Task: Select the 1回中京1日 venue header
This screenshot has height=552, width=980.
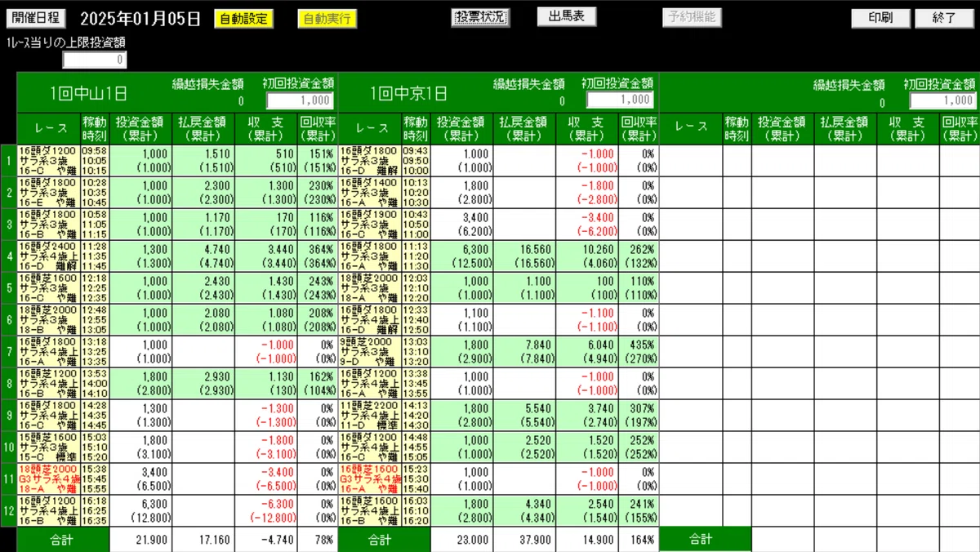Action: [408, 93]
